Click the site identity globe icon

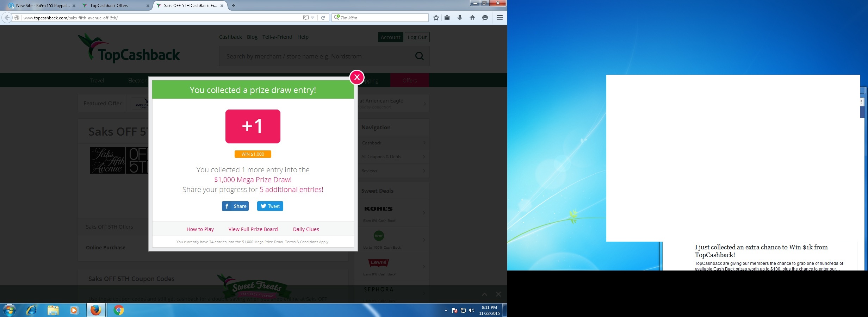17,18
